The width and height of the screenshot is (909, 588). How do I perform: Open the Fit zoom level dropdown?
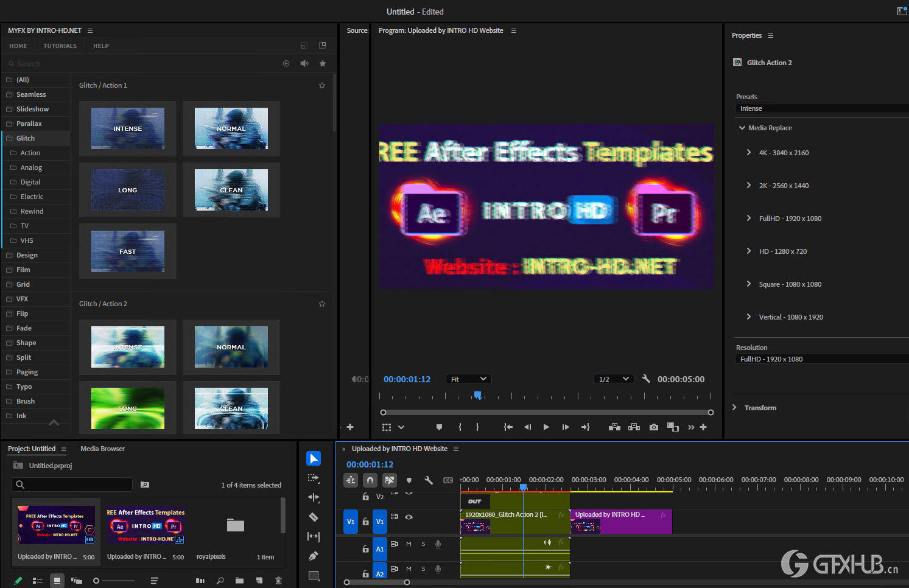[x=468, y=379]
